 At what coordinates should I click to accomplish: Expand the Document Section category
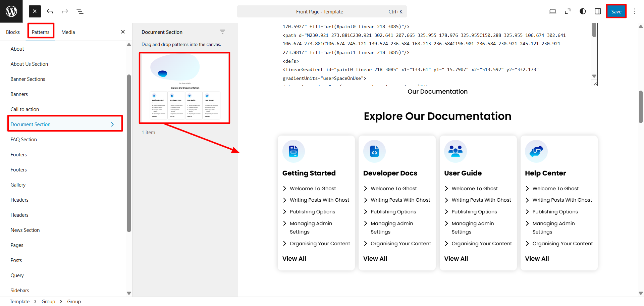113,124
